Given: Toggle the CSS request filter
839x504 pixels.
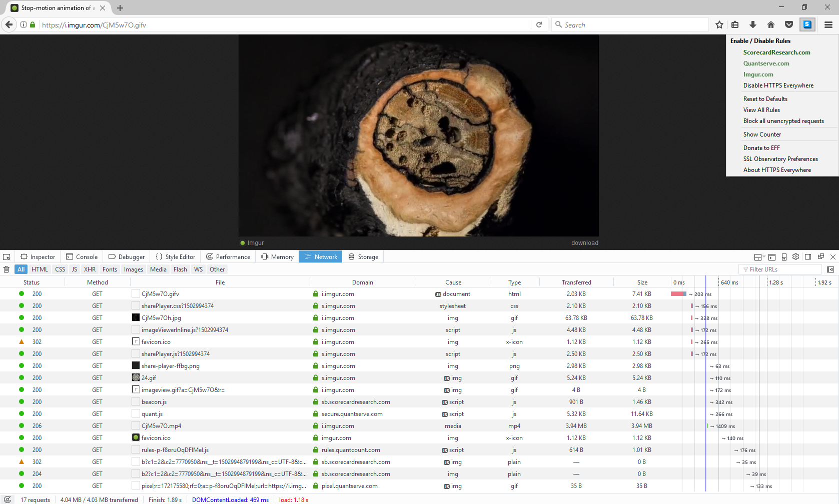Looking at the screenshot, I should [x=60, y=269].
